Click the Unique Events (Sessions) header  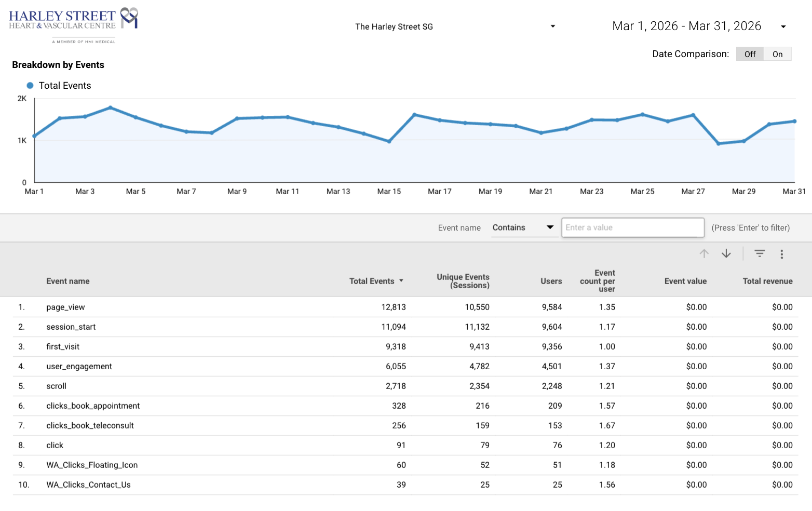pos(463,281)
